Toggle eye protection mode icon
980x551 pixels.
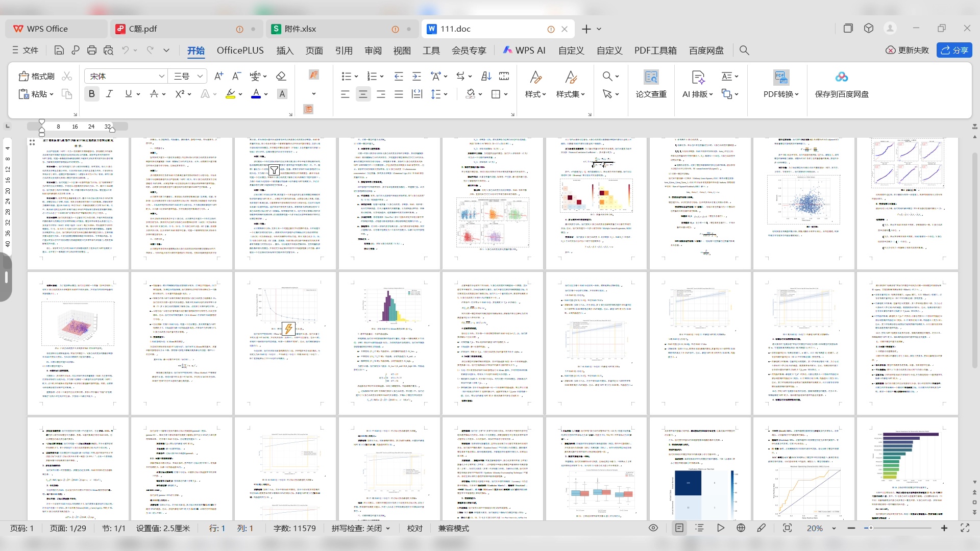653,528
